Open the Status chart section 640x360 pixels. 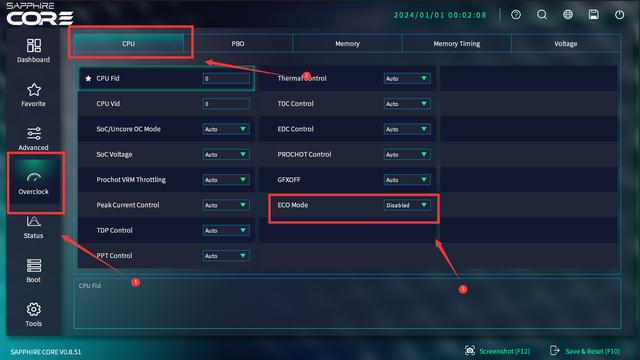point(33,227)
